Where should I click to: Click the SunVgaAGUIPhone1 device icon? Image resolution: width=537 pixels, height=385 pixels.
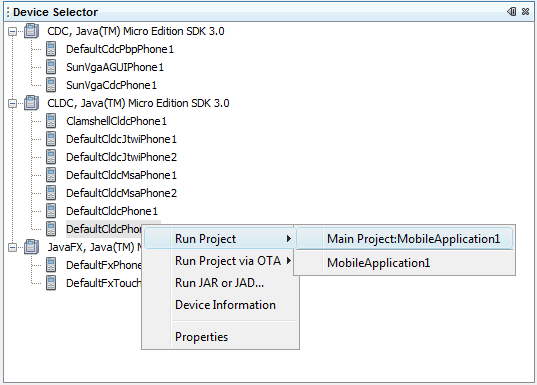51,67
